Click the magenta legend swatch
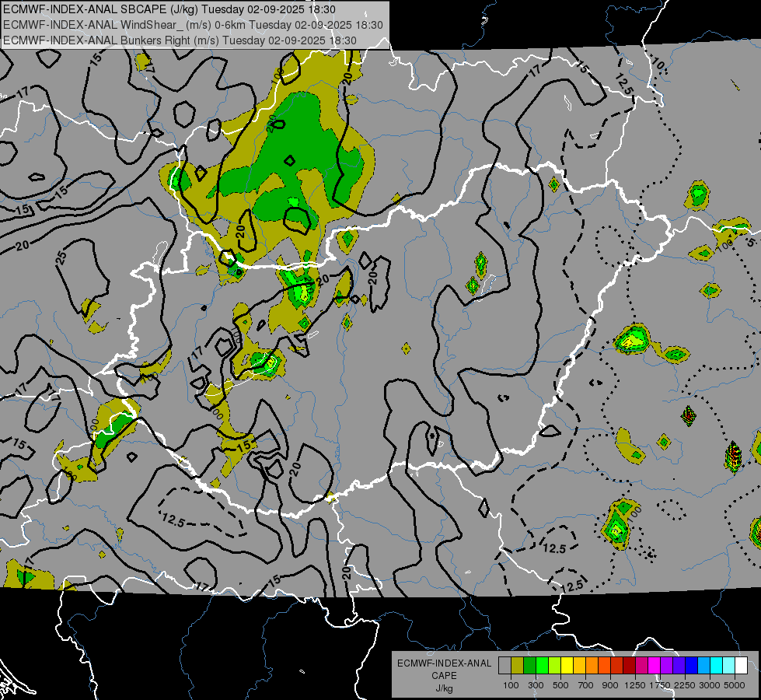The width and height of the screenshot is (761, 700). [x=655, y=665]
